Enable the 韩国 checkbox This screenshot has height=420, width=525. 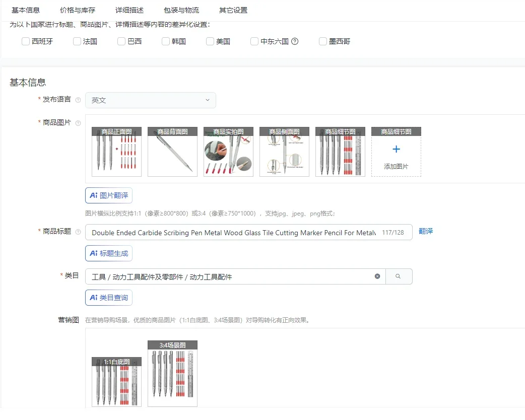coord(166,41)
